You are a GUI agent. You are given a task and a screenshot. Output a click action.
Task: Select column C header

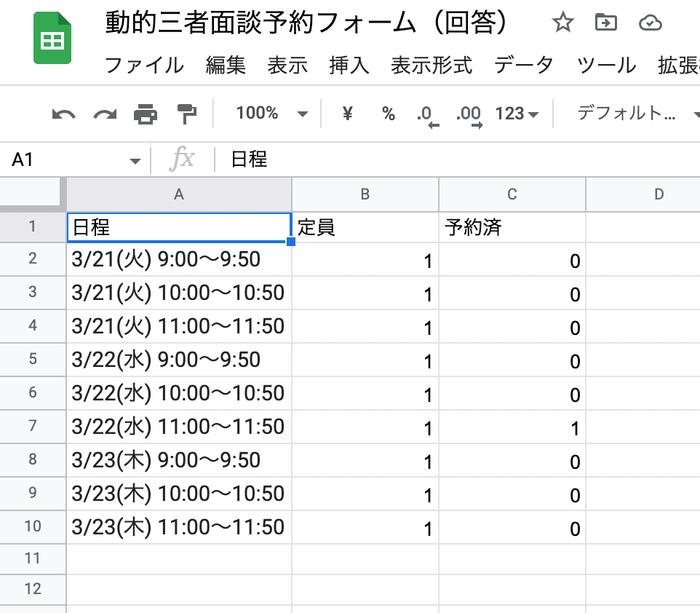[x=512, y=194]
